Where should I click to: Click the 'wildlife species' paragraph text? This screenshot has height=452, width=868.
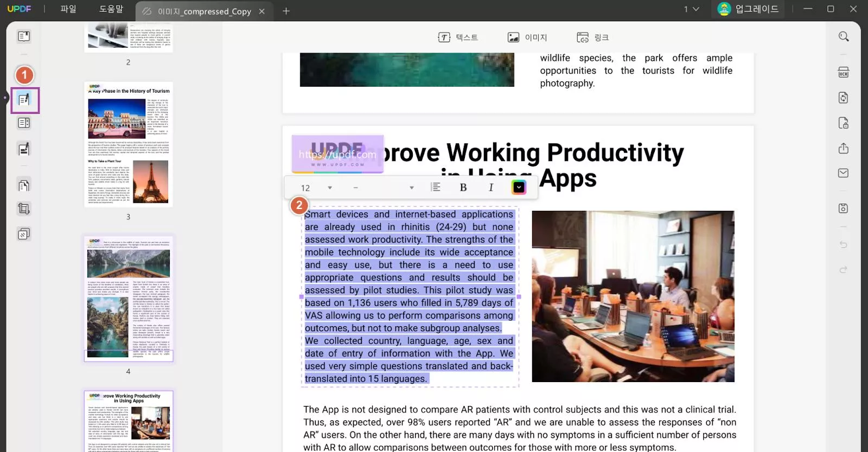tap(636, 70)
